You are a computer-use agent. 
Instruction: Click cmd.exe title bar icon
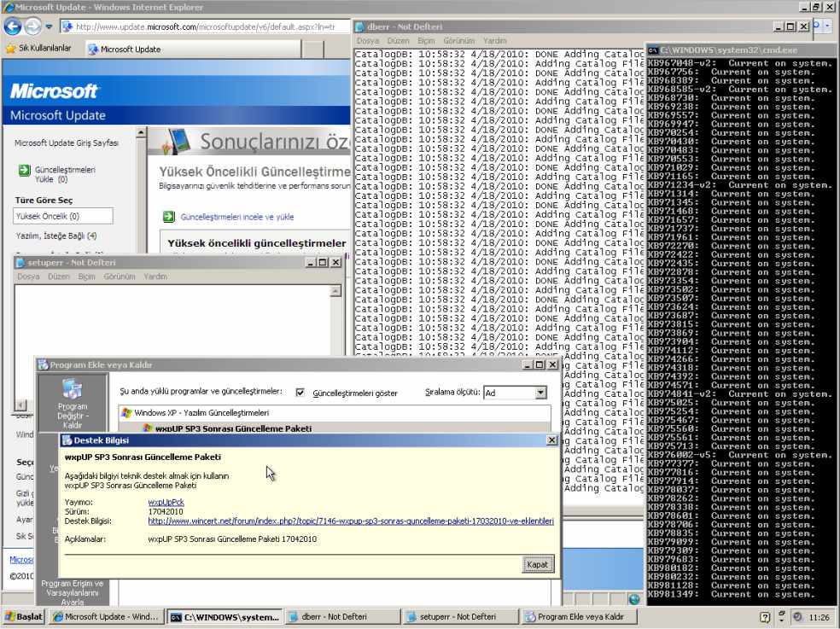[653, 50]
